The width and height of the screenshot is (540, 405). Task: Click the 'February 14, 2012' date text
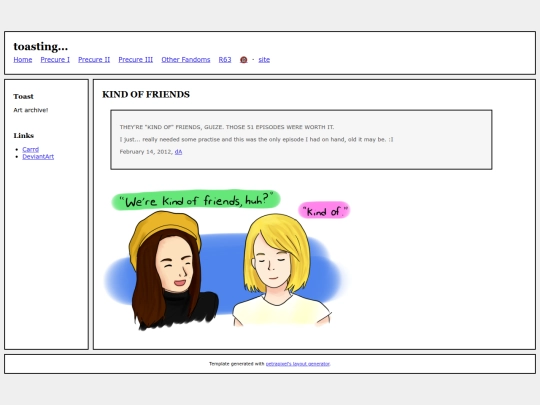[146, 152]
